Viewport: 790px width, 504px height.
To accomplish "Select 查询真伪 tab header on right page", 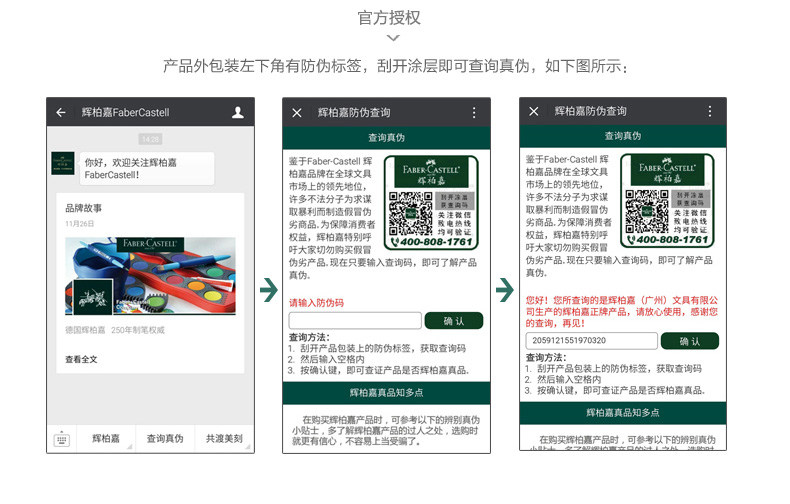I will pos(623,136).
